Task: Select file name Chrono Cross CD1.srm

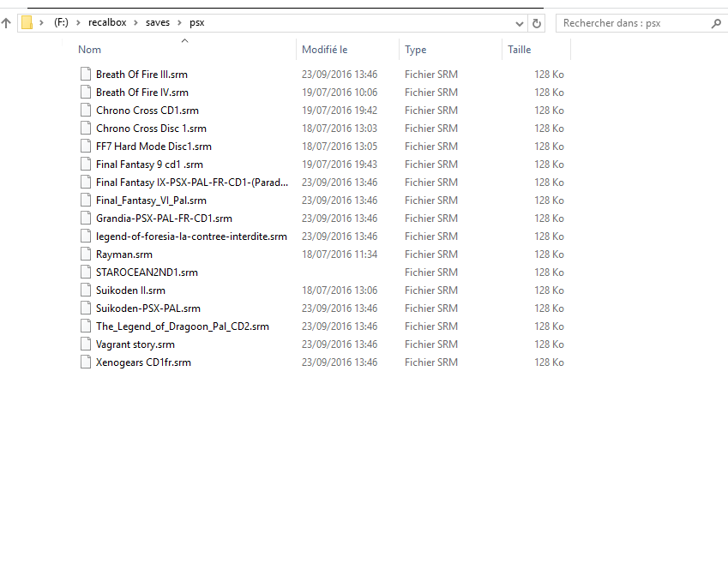Action: click(x=147, y=111)
